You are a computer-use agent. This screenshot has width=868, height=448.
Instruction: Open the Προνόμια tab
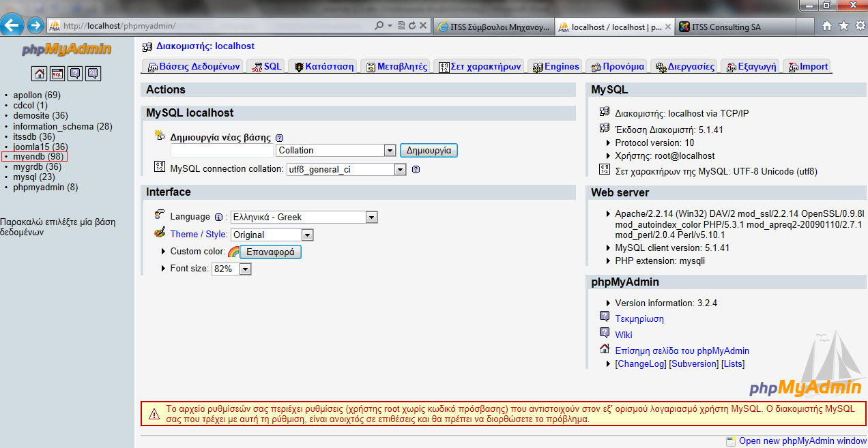click(616, 66)
